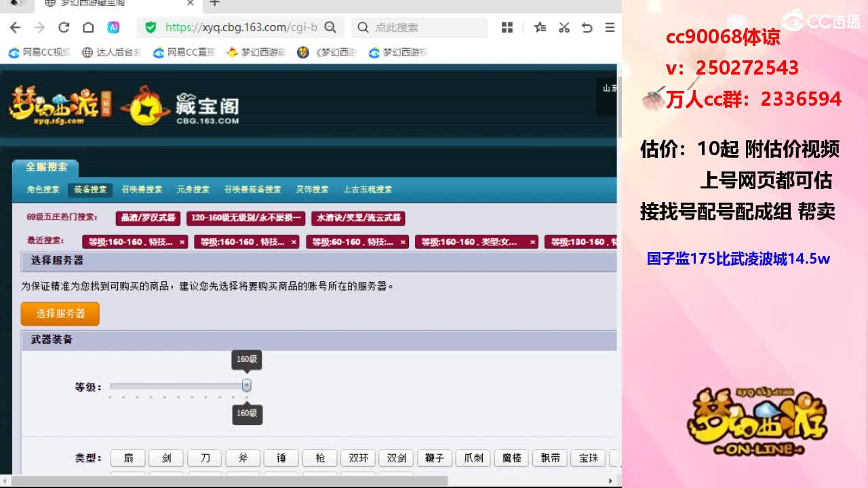
Task: Click the green security shield icon
Action: coord(151,27)
